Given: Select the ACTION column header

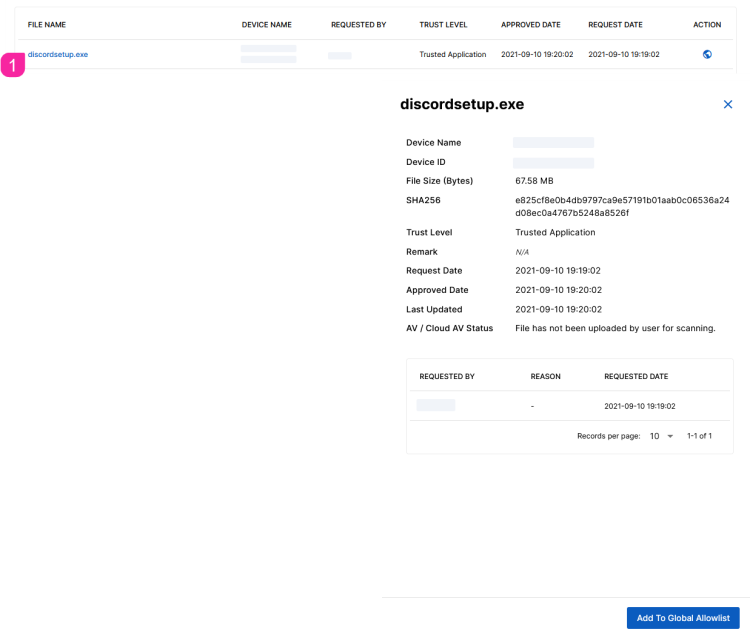Looking at the screenshot, I should (x=707, y=25).
